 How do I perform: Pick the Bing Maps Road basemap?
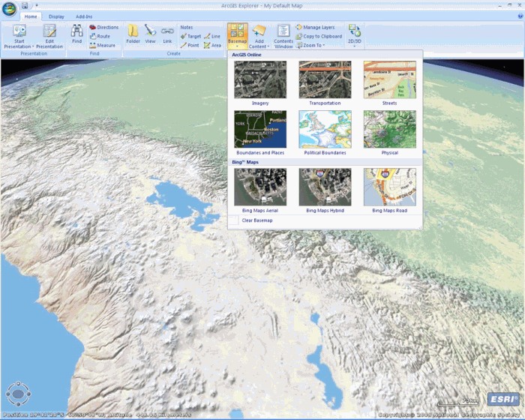pos(390,190)
